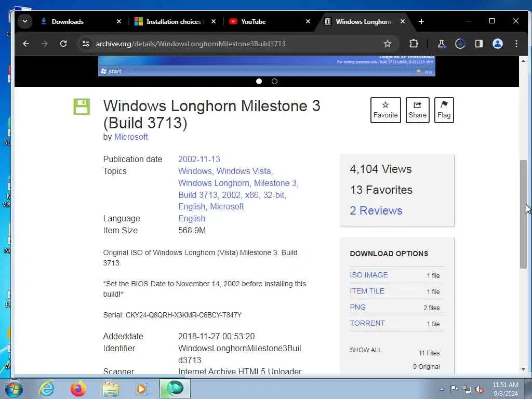Launch Internet Explorer from taskbar
The width and height of the screenshot is (532, 399).
point(46,389)
